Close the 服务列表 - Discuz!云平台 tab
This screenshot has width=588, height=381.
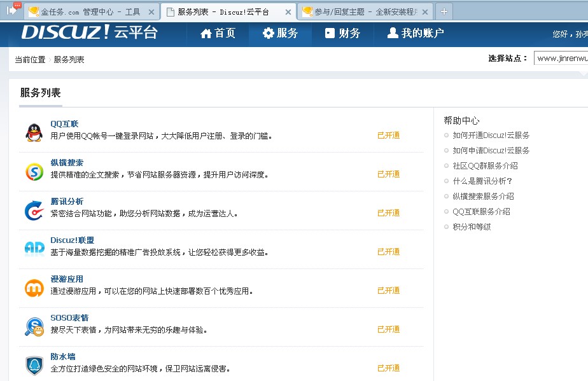click(288, 12)
